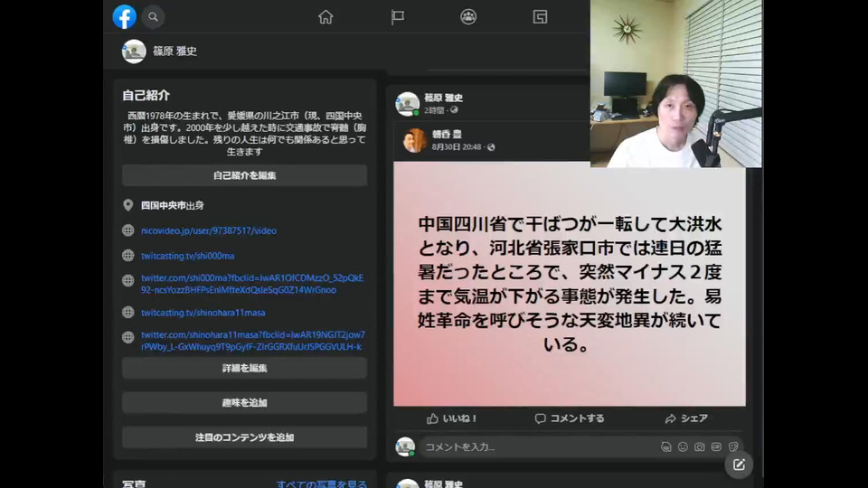Click public globe icon beside 2時間
This screenshot has height=488, width=868.
454,110
